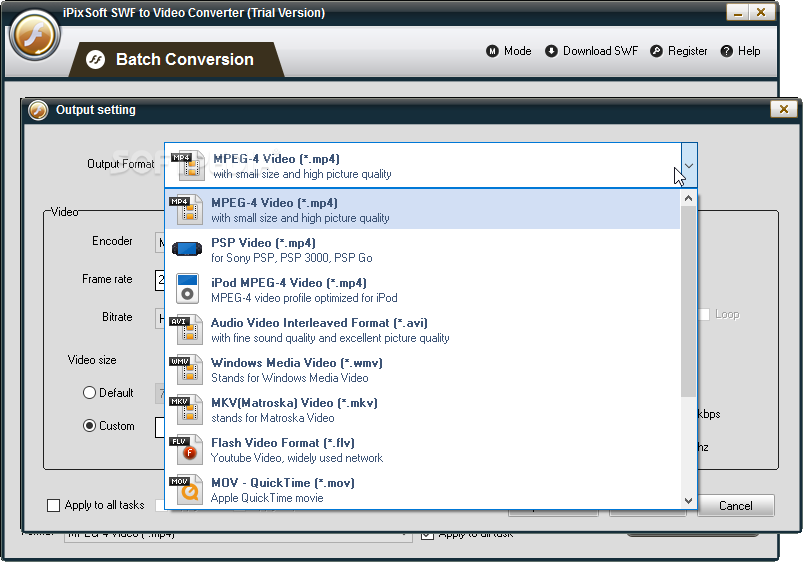Click the Encoder dropdown field
The image size is (803, 562).
[160, 242]
